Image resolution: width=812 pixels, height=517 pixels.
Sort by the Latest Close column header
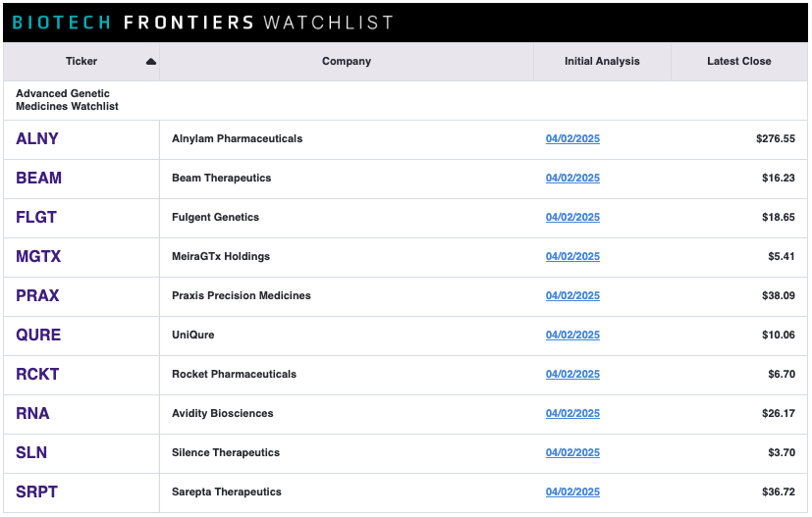pos(739,61)
